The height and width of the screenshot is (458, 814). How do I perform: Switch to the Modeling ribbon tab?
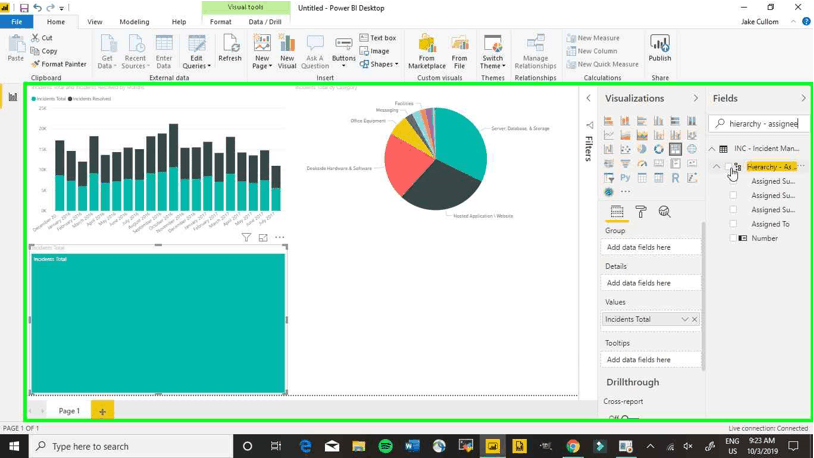coord(134,22)
